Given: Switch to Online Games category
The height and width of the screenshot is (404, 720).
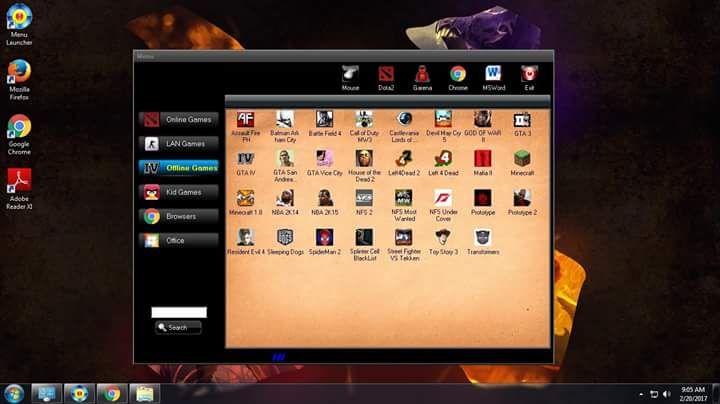Looking at the screenshot, I should tap(179, 119).
